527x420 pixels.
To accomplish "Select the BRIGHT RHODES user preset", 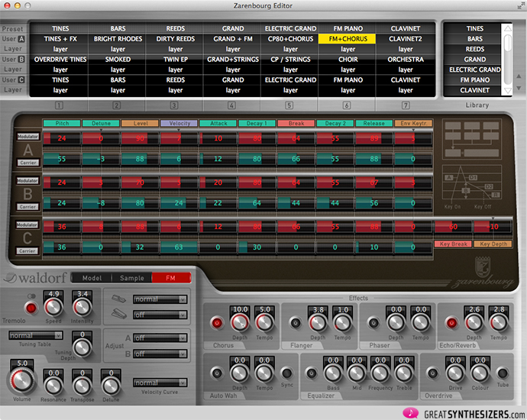I will tap(118, 38).
